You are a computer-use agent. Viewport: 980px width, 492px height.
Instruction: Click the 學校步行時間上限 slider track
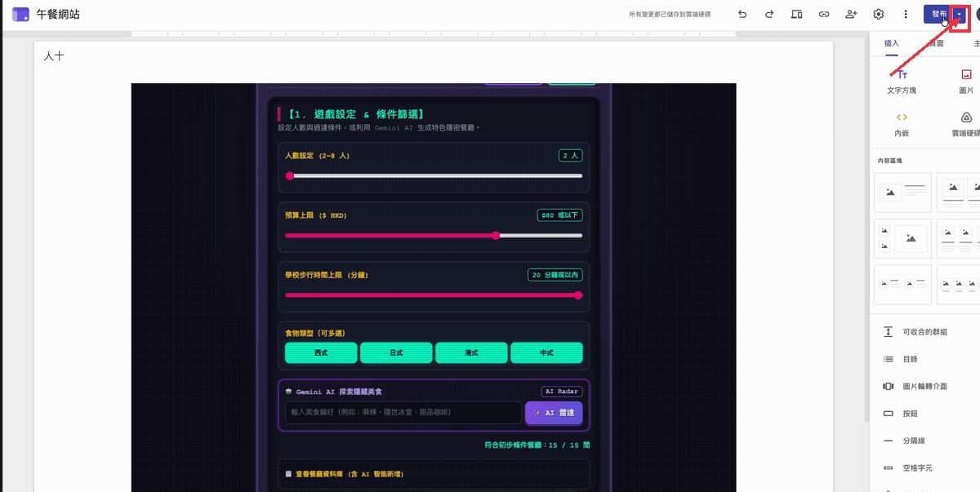[x=434, y=295]
